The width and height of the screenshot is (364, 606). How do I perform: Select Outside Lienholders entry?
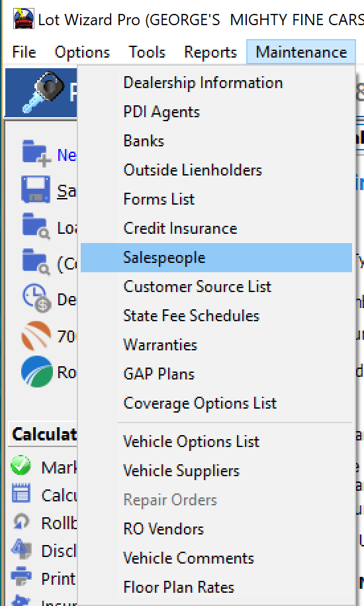click(216, 170)
